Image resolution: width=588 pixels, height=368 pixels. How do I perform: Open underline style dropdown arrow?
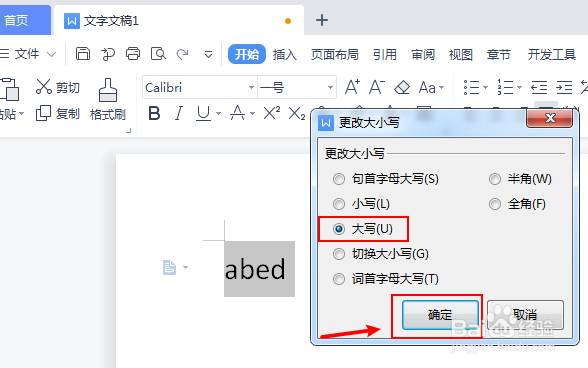[x=218, y=113]
